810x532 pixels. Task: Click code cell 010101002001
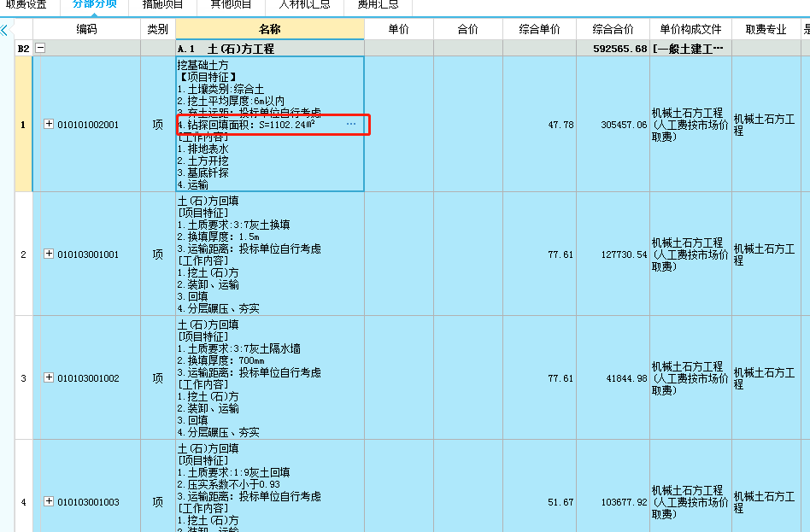pos(88,125)
